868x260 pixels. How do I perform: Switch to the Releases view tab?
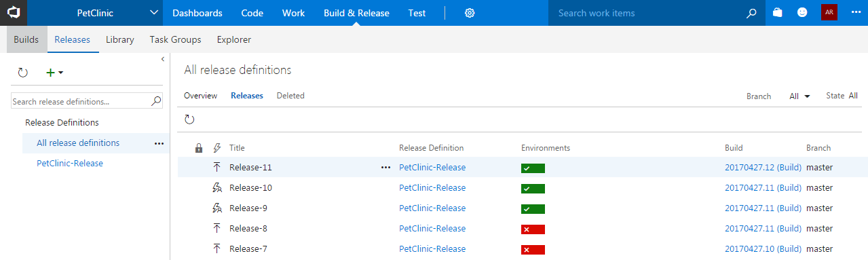point(247,96)
